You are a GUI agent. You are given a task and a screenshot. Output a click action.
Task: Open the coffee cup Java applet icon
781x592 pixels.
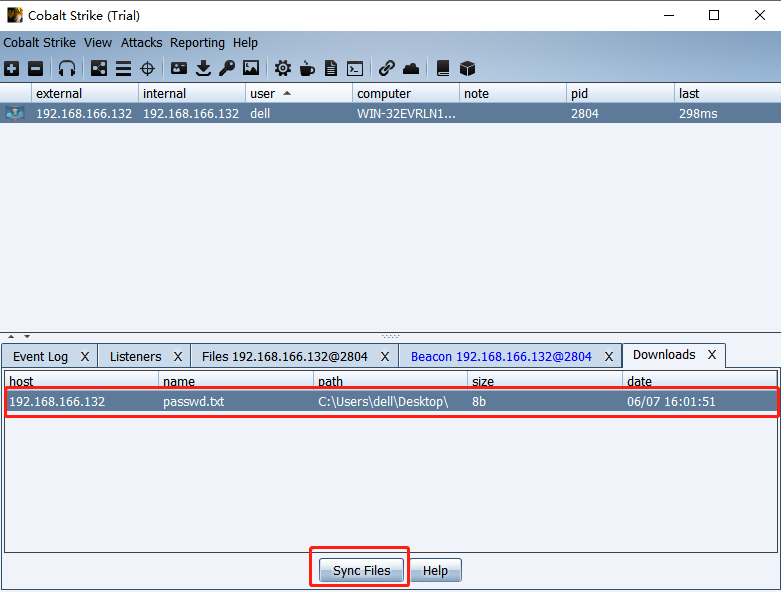point(307,68)
